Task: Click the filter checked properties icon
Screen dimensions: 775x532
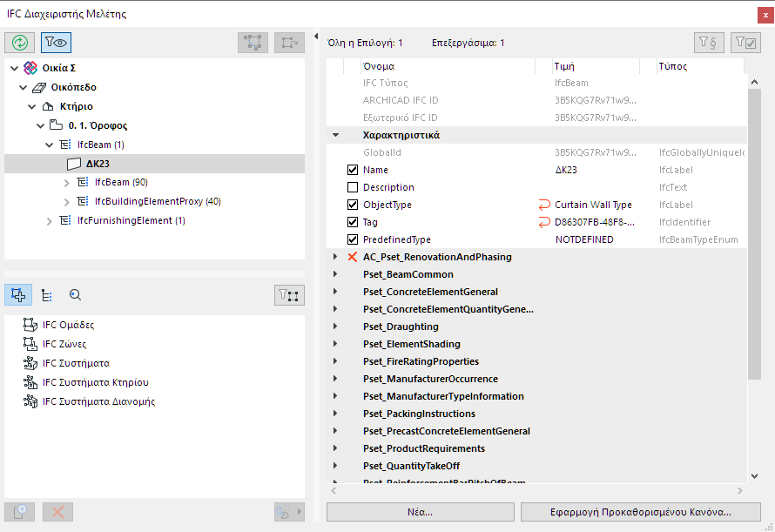Action: pyautogui.click(x=745, y=43)
